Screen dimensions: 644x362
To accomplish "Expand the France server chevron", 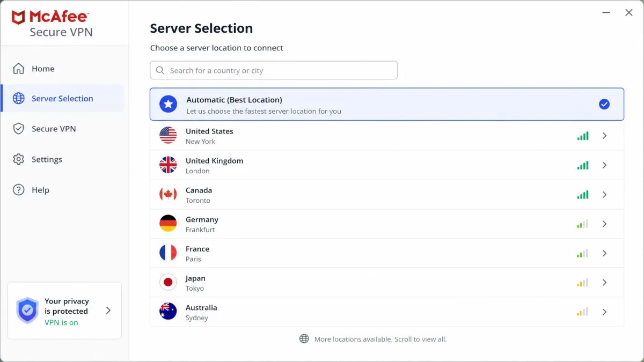I will pos(604,253).
